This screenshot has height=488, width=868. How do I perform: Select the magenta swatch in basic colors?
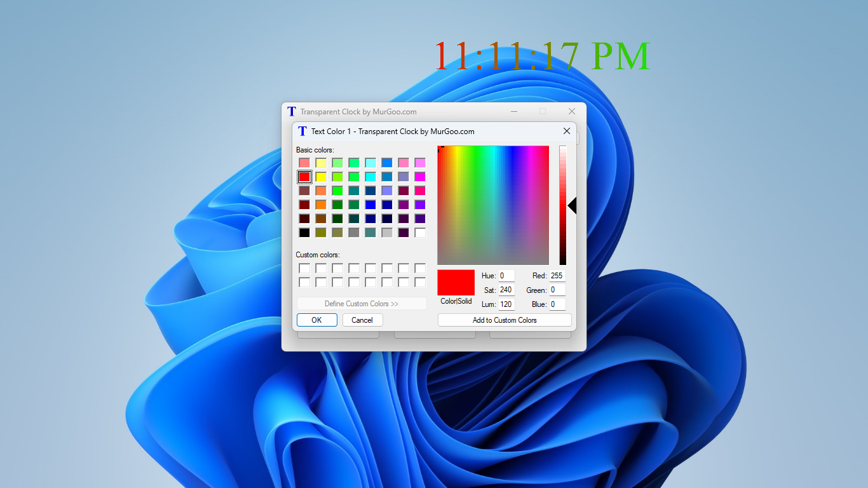point(420,176)
